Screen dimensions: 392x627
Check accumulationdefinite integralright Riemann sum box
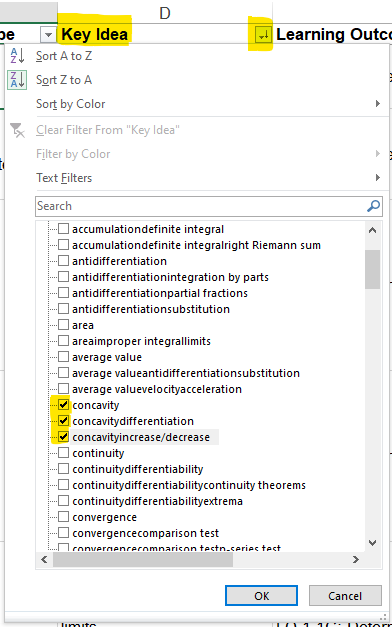[x=63, y=245]
